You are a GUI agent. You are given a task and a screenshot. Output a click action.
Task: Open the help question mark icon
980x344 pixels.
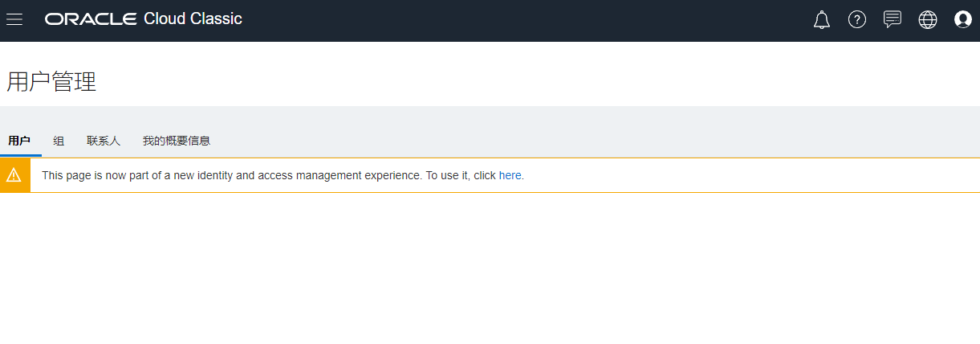pyautogui.click(x=857, y=20)
